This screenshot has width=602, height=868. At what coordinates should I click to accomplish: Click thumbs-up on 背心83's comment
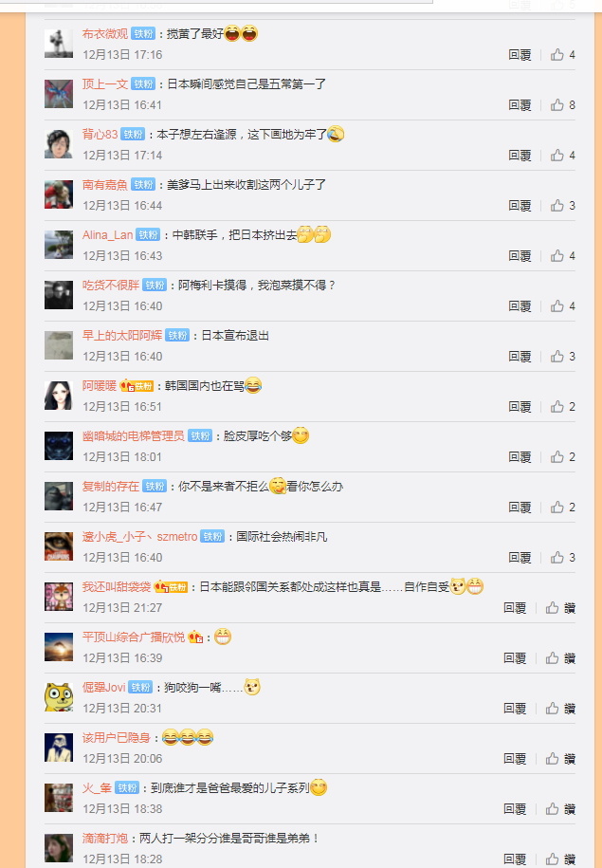coord(562,156)
